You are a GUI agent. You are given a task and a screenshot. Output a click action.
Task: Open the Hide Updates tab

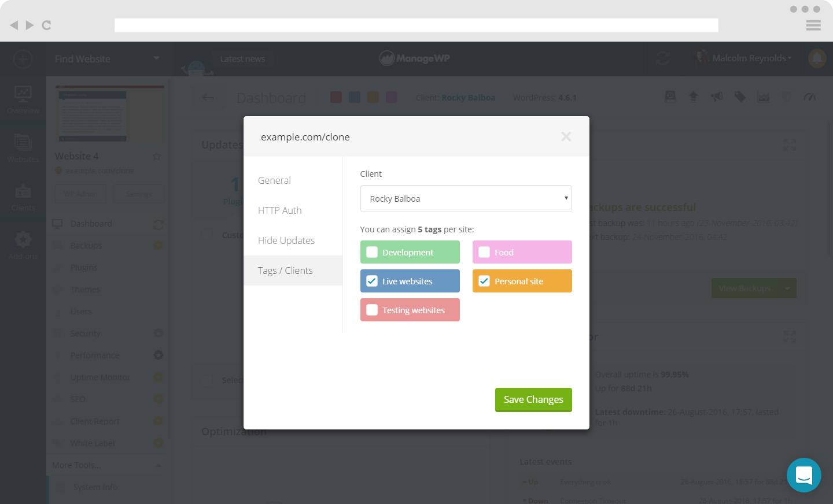(293, 240)
